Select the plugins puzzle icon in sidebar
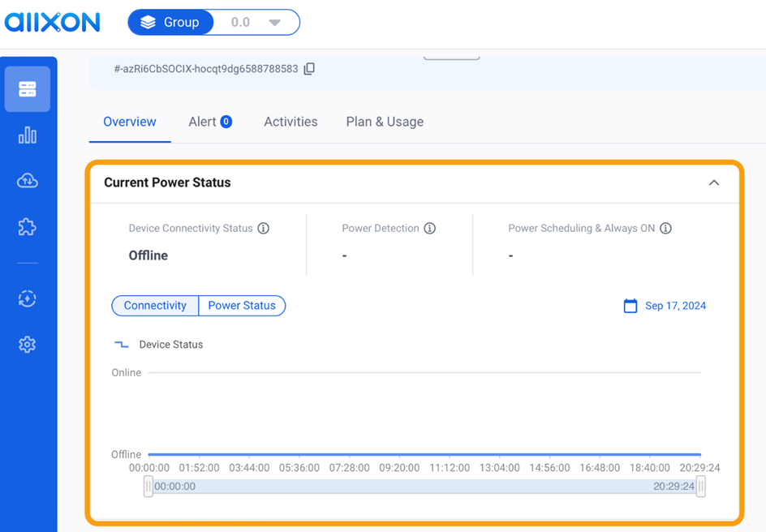Screen dimensions: 766x532 coord(28,227)
